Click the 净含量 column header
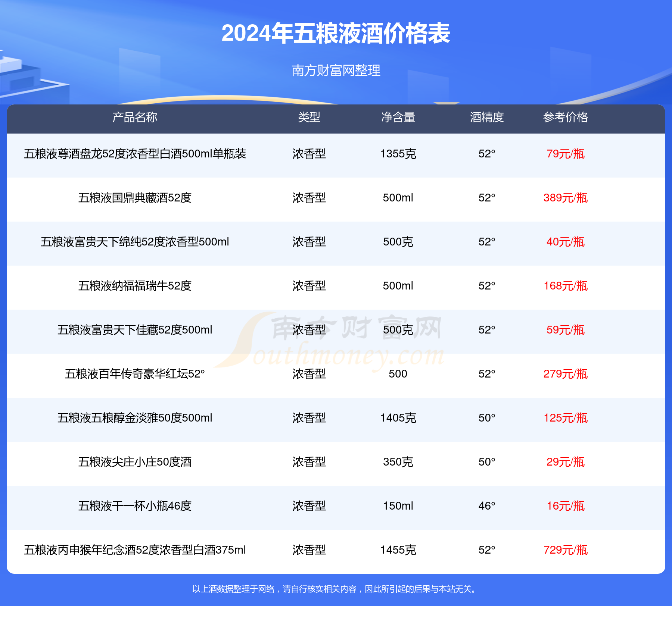 [398, 117]
